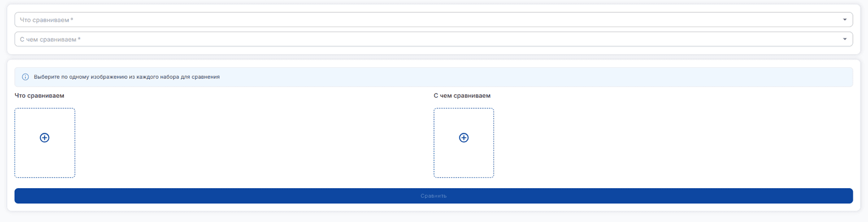Expand the 'С чем сравниваем *' dropdown arrow
The image size is (868, 222).
845,39
